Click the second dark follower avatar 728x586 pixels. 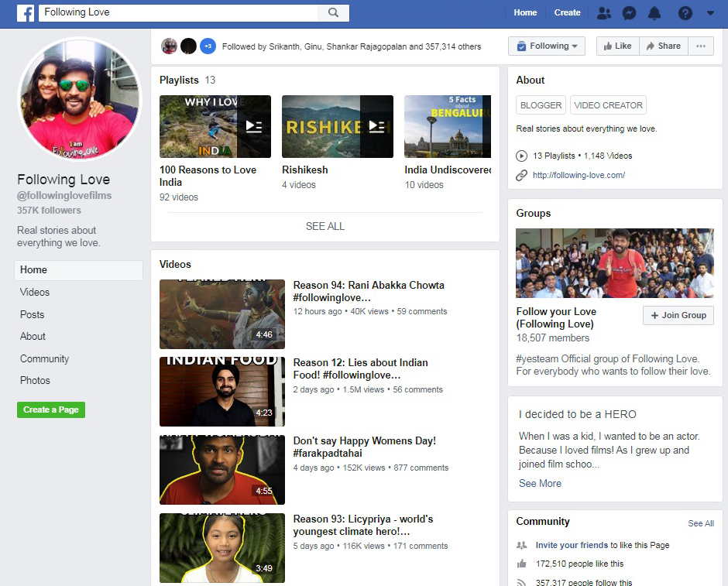(188, 46)
